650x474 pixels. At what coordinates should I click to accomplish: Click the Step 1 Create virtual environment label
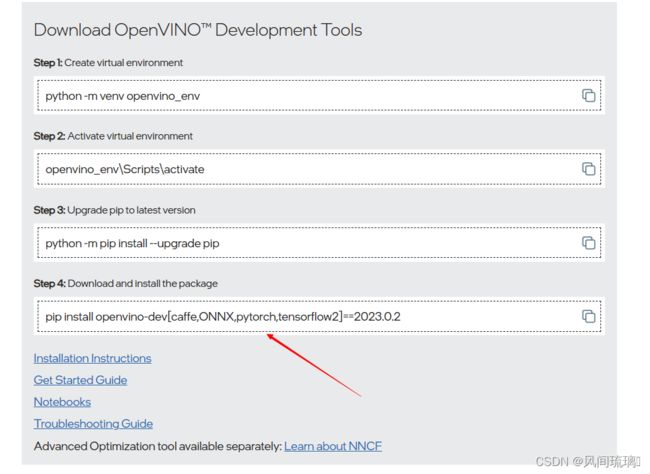pos(108,63)
